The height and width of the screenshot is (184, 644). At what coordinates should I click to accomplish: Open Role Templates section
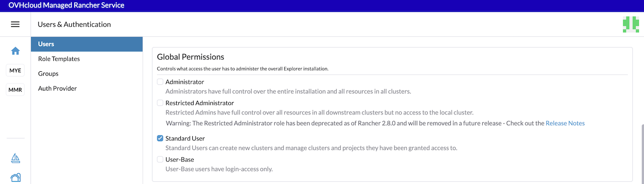click(59, 59)
